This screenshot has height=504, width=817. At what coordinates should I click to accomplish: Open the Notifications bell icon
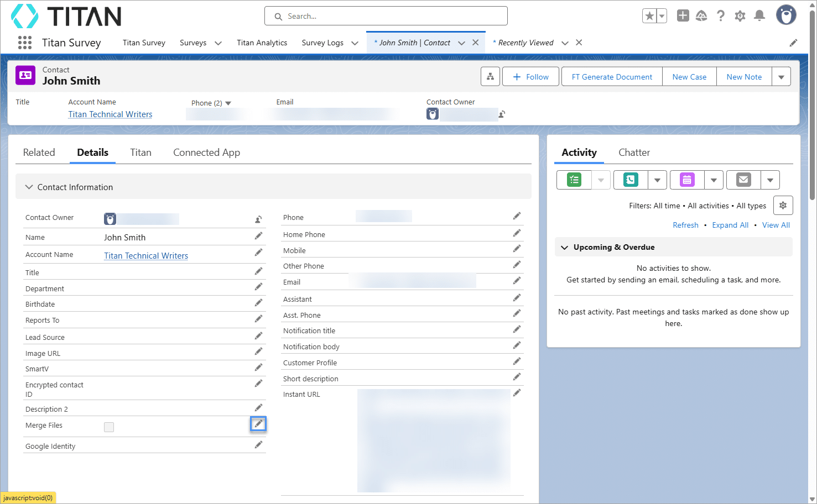click(x=759, y=15)
